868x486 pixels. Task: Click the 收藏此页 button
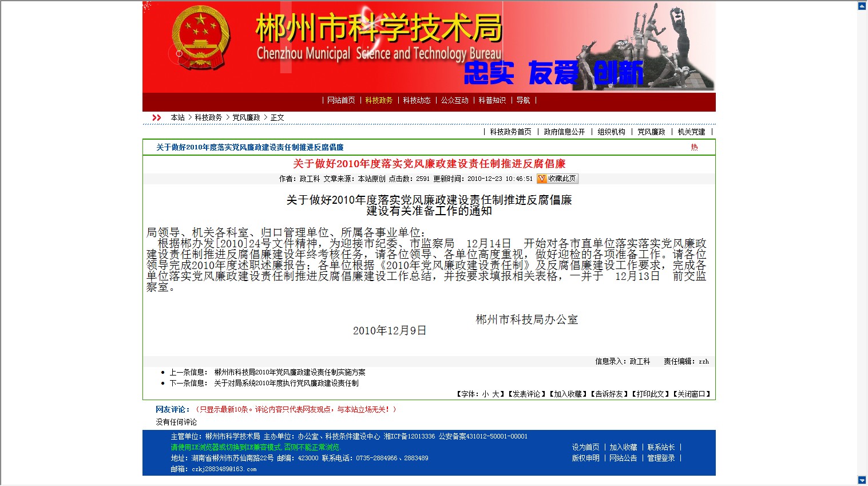point(557,179)
